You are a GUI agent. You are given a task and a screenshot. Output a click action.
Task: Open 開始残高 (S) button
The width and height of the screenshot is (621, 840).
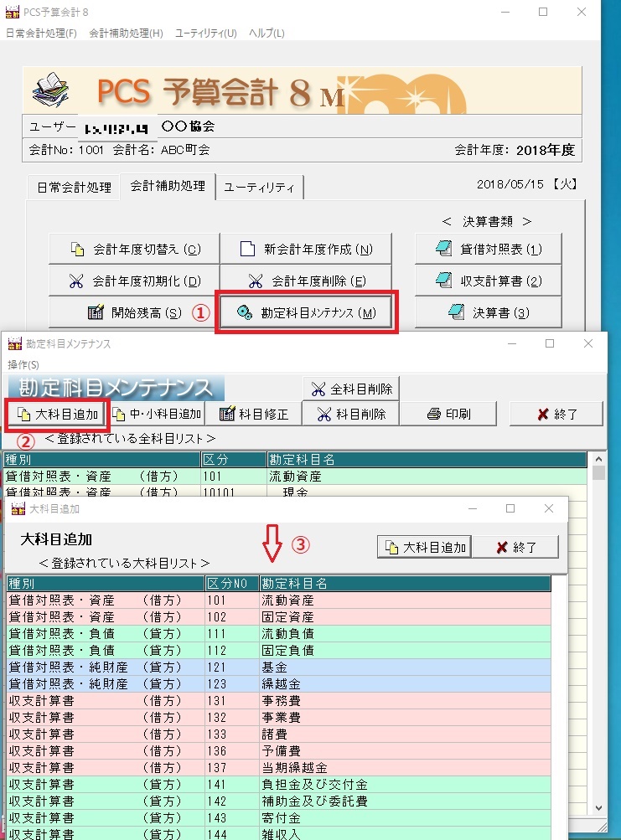134,312
